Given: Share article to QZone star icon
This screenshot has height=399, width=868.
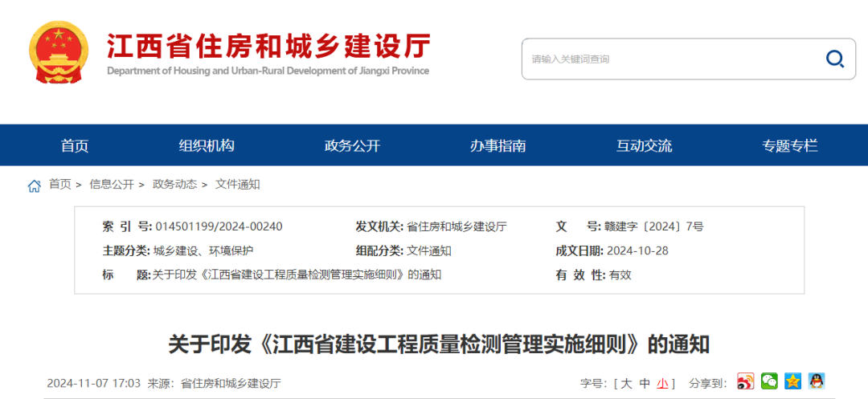Looking at the screenshot, I should point(793,382).
